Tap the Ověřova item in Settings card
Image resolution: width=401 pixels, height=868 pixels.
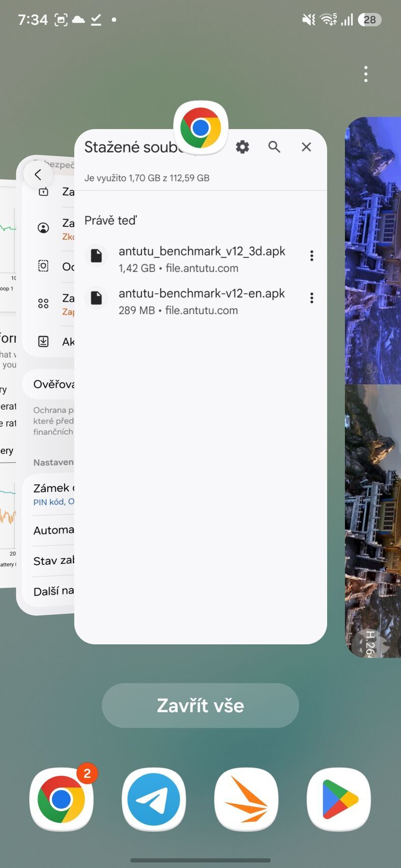point(49,384)
